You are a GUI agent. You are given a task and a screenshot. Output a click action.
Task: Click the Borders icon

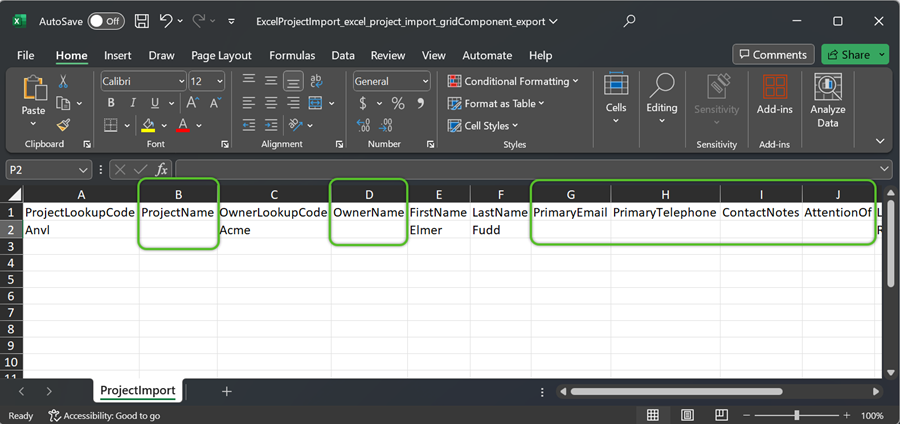pyautogui.click(x=111, y=125)
